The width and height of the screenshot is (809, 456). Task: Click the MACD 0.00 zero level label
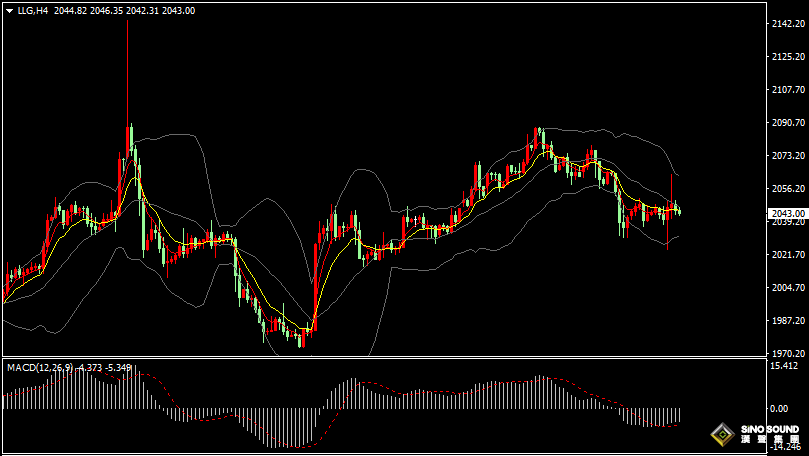tap(781, 409)
